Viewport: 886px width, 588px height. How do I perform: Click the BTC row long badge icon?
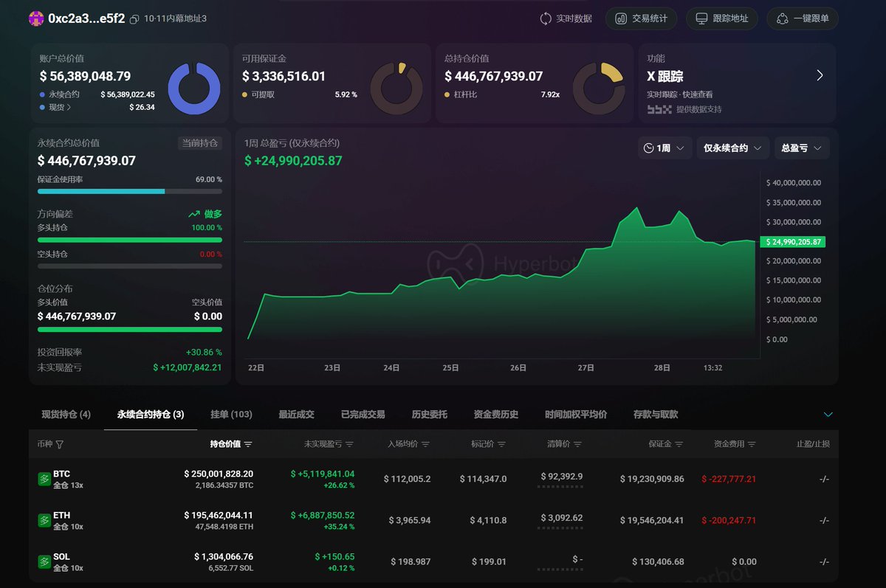(x=44, y=479)
